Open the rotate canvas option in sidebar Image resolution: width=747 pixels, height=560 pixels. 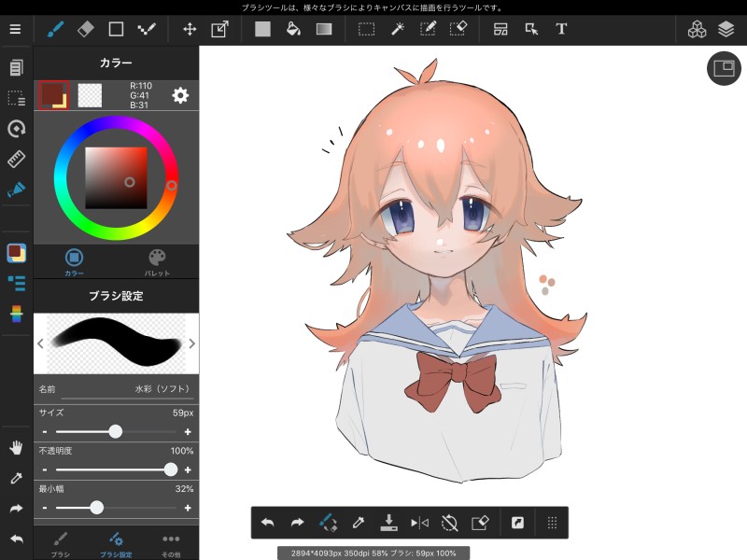click(x=16, y=129)
